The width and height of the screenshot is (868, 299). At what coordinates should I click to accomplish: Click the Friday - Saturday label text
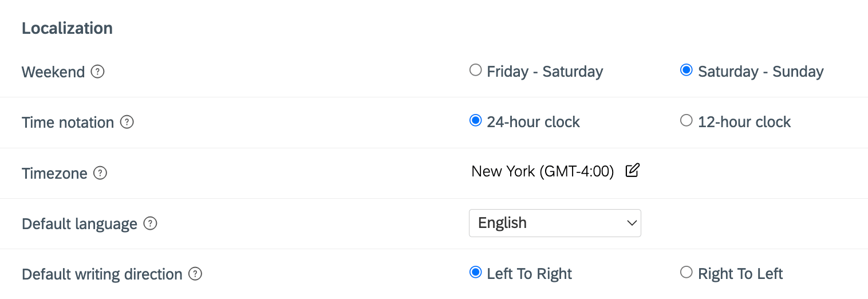click(x=545, y=72)
